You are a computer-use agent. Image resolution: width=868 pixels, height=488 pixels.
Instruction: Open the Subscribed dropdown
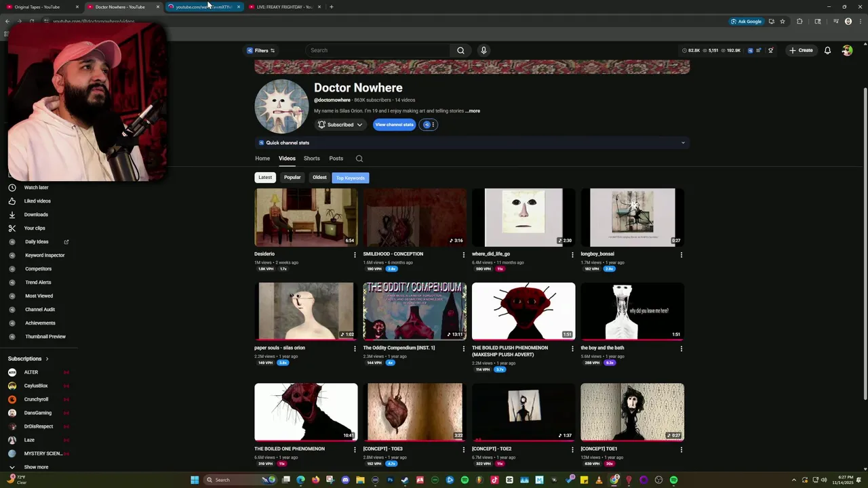(x=340, y=125)
